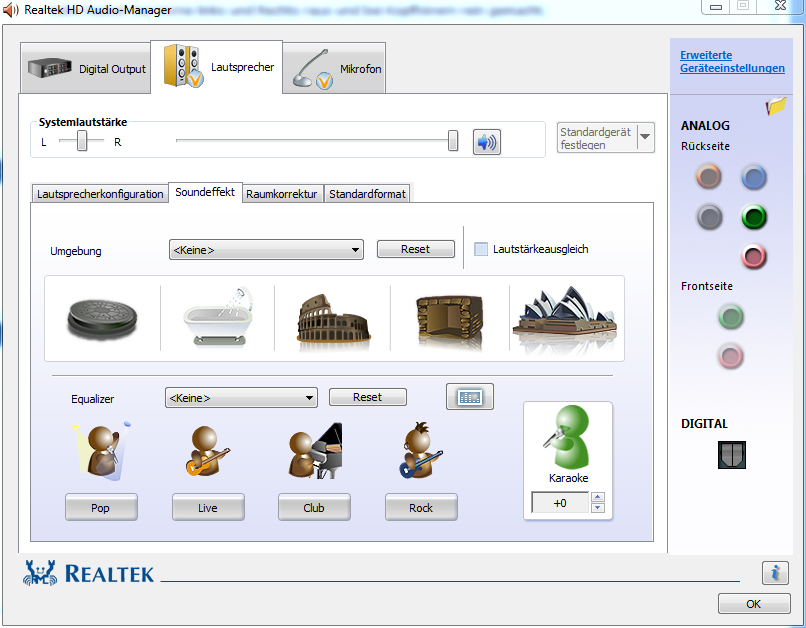This screenshot has width=806, height=628.
Task: Open connector settings yellow folder icon
Action: (x=776, y=106)
